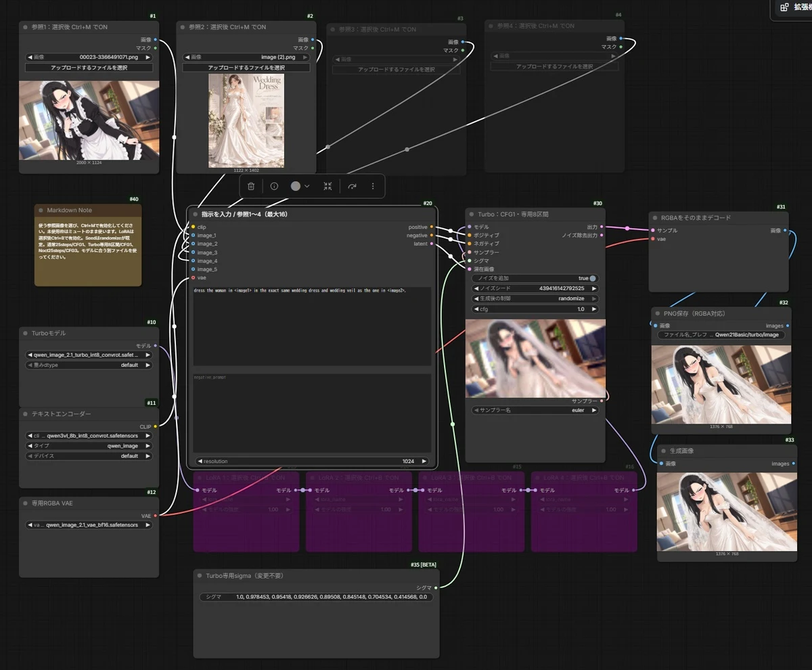Increase cfg value with right arrow
Image resolution: width=812 pixels, height=670 pixels.
(x=595, y=309)
